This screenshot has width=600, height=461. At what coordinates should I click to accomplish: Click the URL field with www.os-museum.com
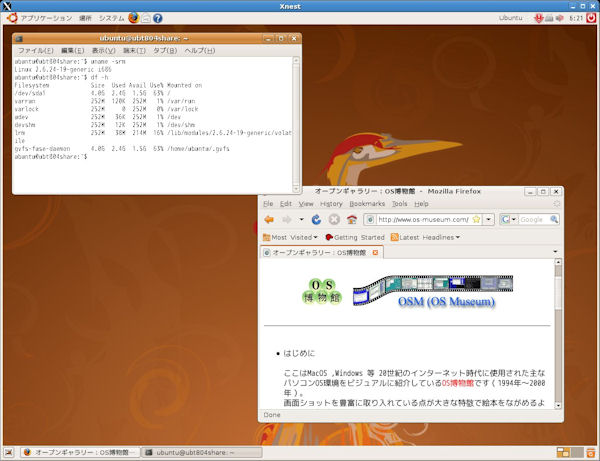tap(423, 219)
